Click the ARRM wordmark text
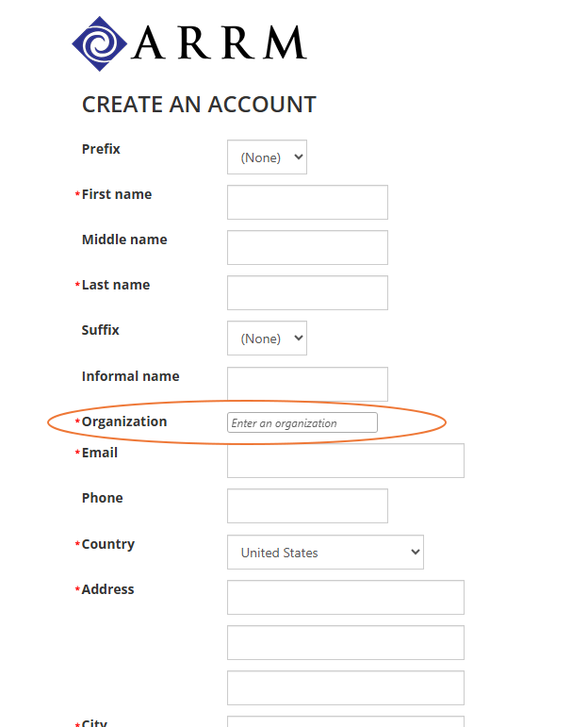 coord(220,43)
